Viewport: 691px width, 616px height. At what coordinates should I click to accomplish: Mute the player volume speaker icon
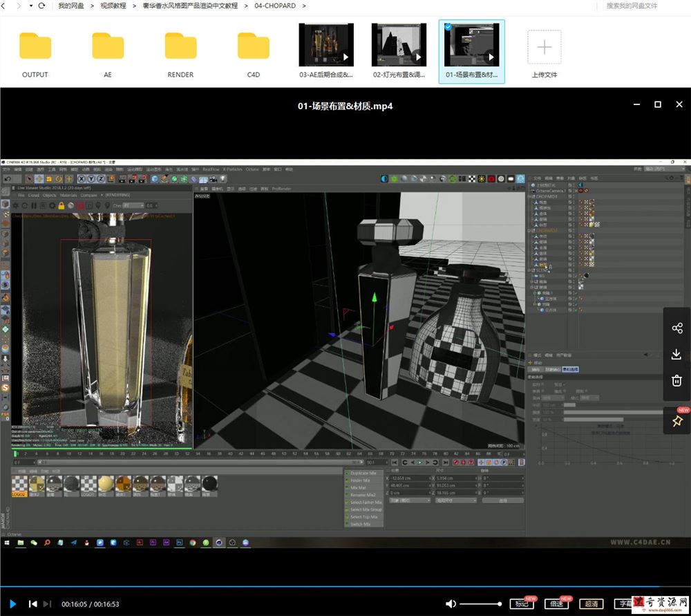pos(451,604)
